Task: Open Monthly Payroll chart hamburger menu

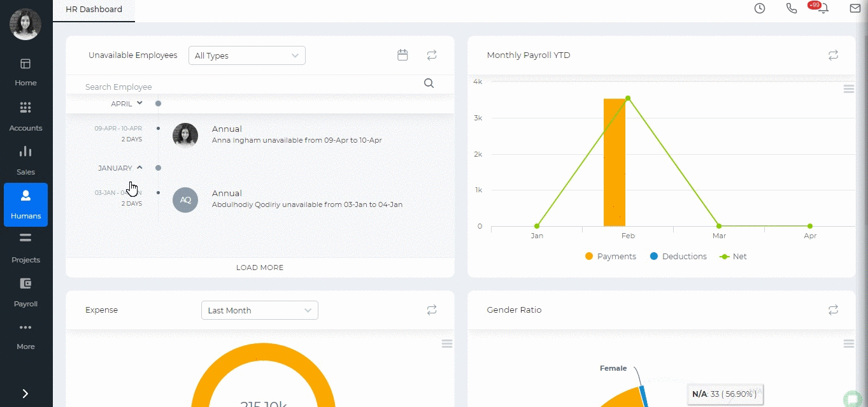Action: tap(848, 89)
